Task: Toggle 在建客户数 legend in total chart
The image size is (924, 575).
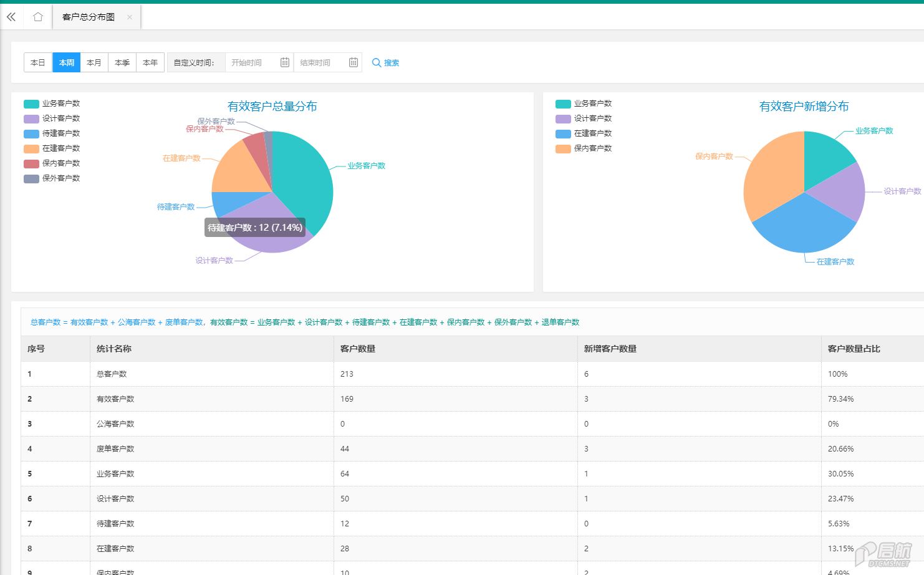Action: [x=52, y=148]
